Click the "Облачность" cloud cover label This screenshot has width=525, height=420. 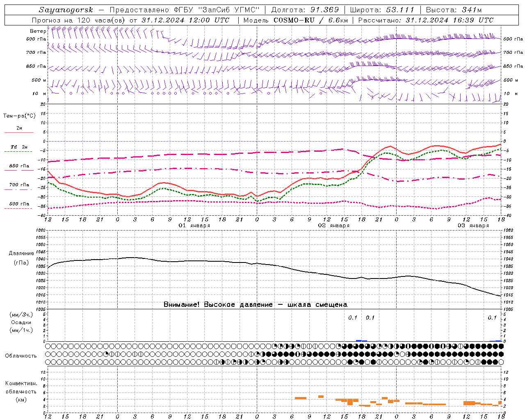(x=21, y=356)
